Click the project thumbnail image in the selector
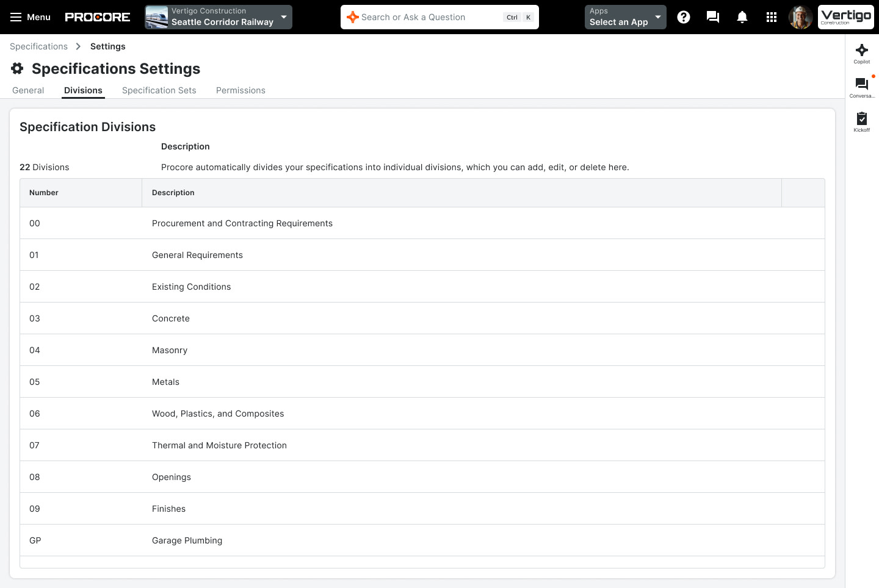The width and height of the screenshot is (879, 588). [157, 17]
